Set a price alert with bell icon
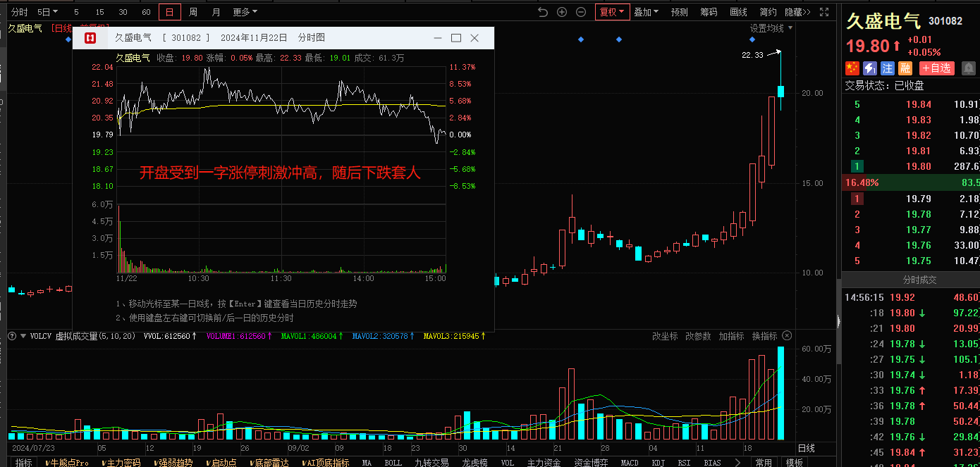The height and width of the screenshot is (467, 980). coord(969,68)
